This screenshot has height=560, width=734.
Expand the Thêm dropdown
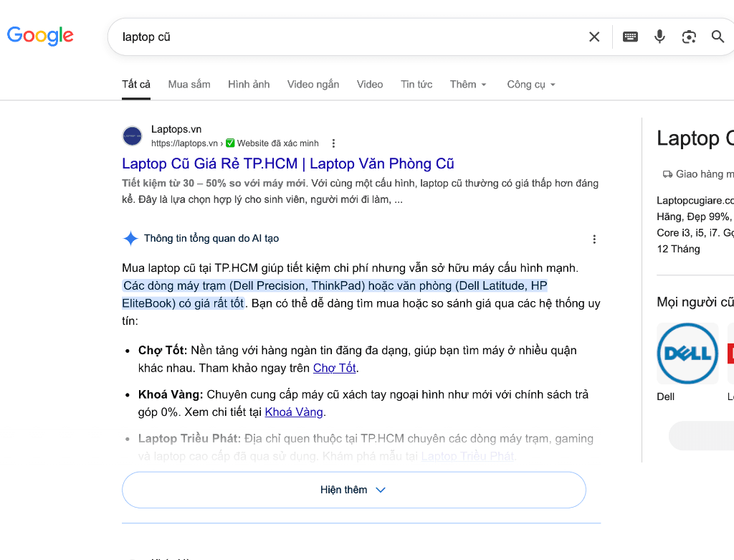coord(468,85)
